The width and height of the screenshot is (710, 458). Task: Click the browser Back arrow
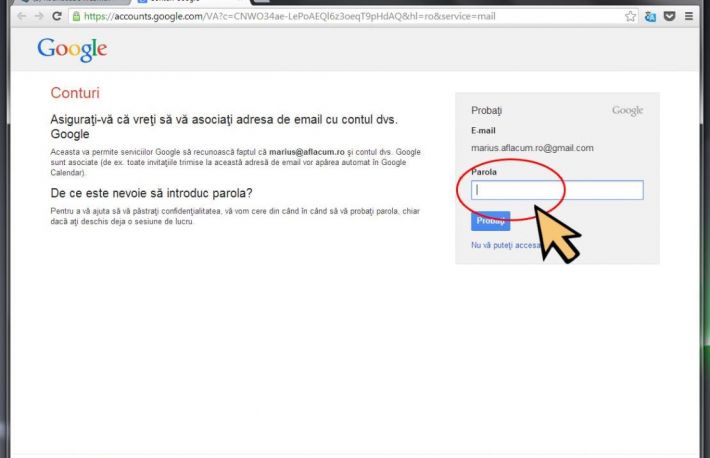tap(21, 17)
